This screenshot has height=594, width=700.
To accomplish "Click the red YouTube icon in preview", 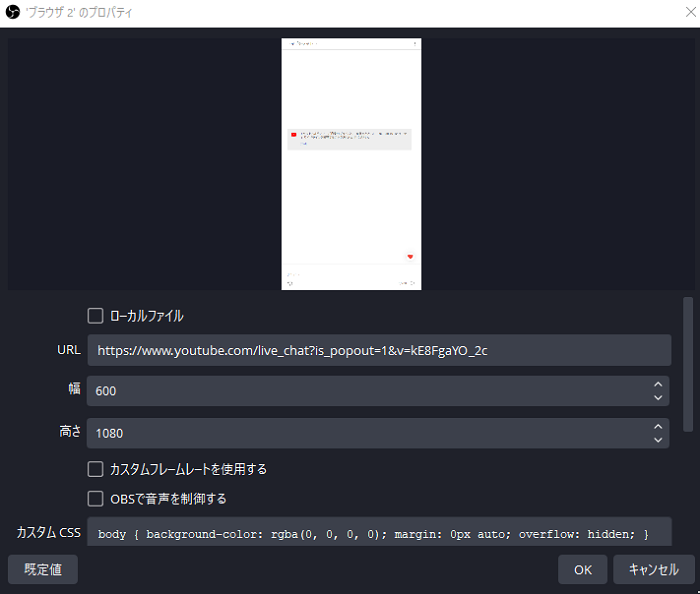I will point(294,135).
